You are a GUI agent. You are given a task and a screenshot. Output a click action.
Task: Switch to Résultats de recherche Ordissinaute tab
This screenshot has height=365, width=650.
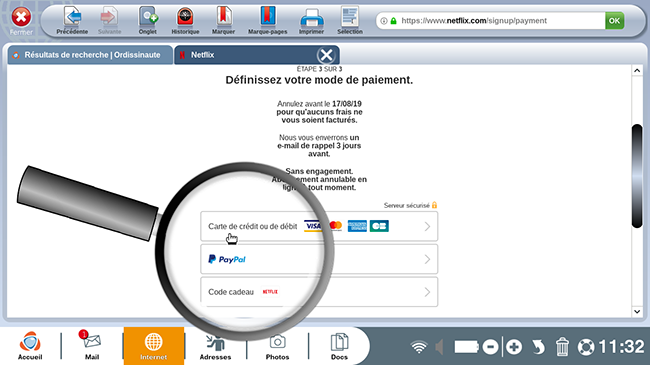click(90, 55)
